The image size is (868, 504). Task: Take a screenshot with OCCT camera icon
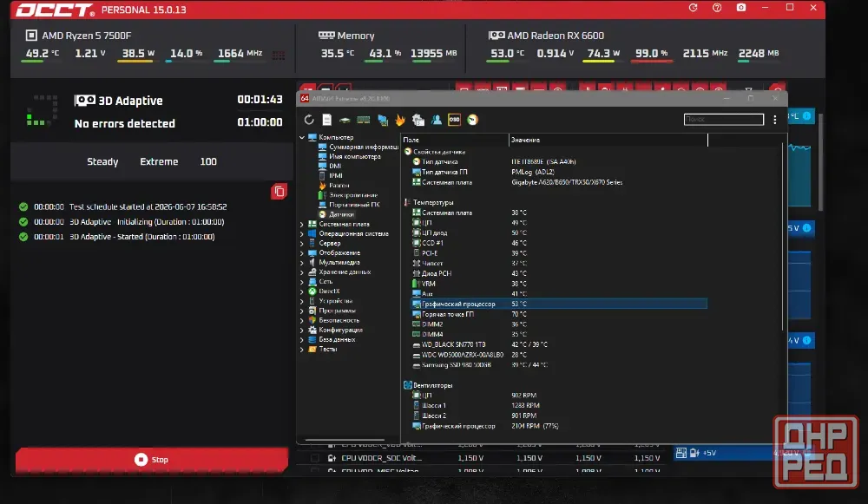[x=741, y=8]
